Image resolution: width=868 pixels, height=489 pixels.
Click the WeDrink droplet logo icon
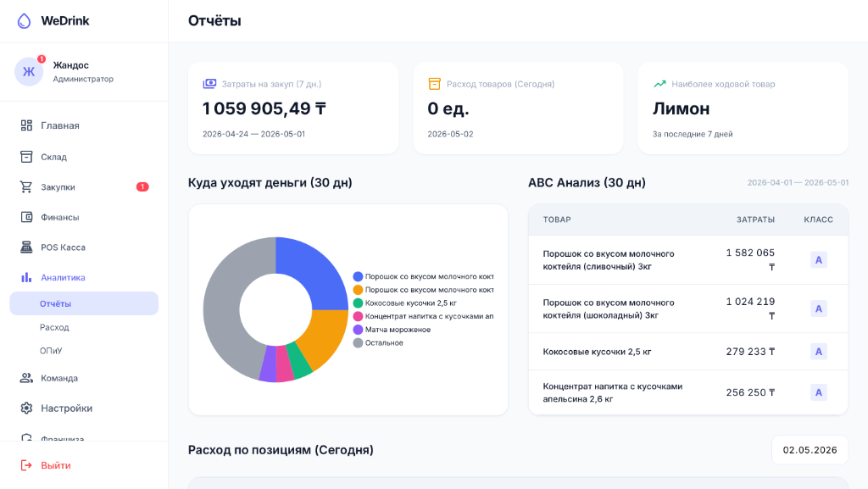(x=24, y=21)
